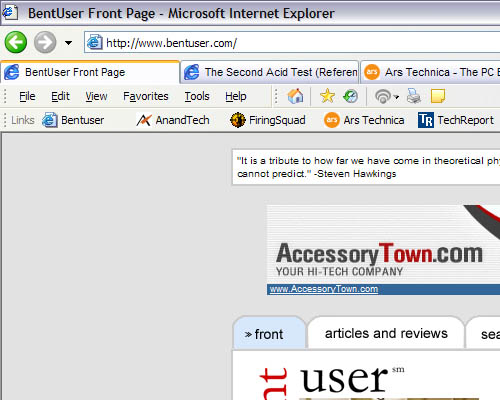Click the yellow note page icon

[438, 96]
